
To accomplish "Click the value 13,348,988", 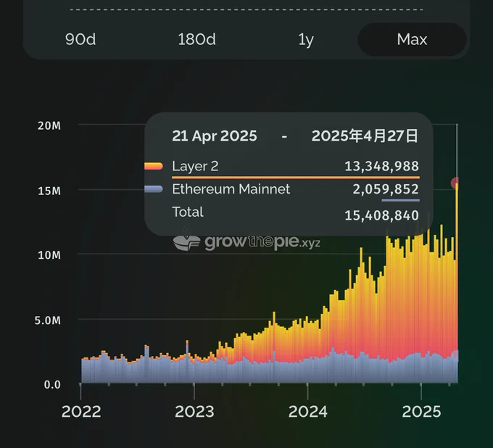I will (381, 166).
